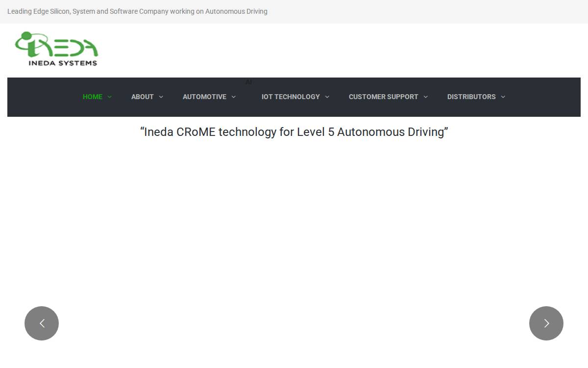Click the Ineda CRoME technology heading

pyautogui.click(x=294, y=132)
